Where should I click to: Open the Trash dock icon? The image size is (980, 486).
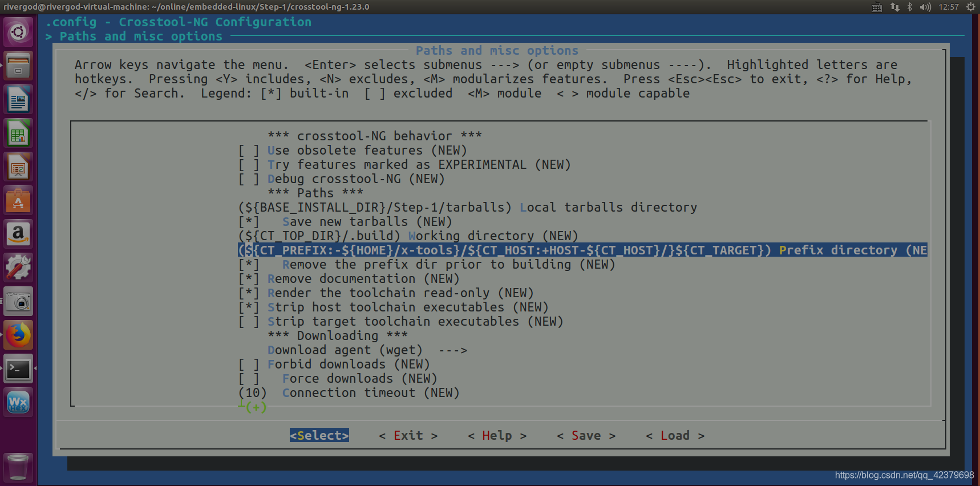[18, 467]
